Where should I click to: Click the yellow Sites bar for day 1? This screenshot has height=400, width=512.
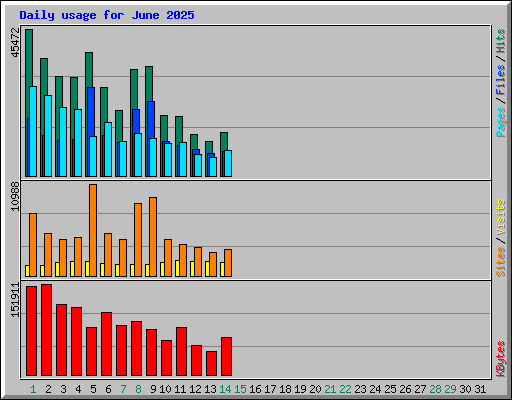27,271
